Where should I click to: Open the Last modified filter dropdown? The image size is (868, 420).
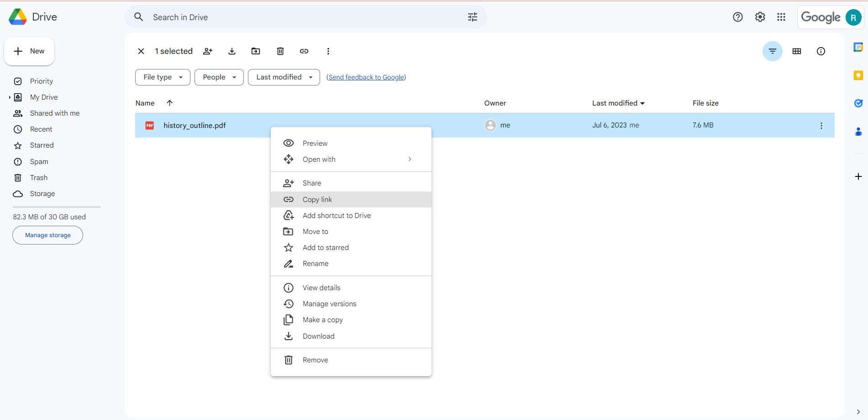click(284, 77)
